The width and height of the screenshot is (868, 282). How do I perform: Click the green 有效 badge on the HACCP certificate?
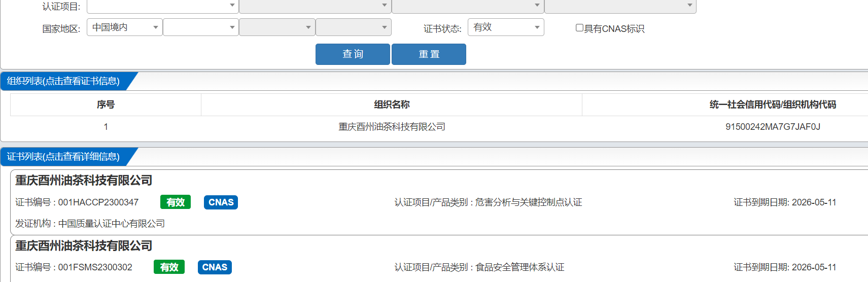click(176, 202)
